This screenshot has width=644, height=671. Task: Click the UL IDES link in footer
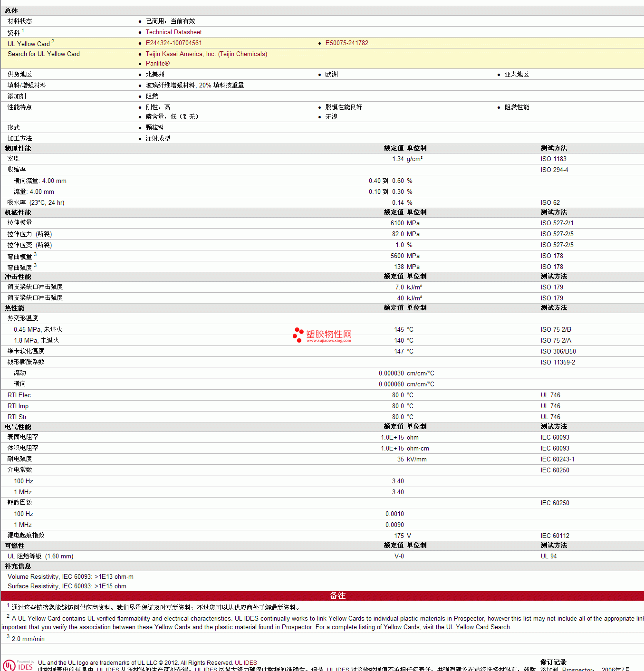(x=246, y=662)
